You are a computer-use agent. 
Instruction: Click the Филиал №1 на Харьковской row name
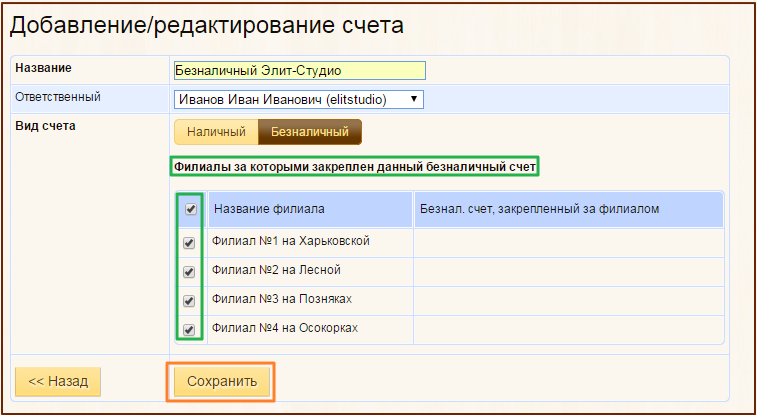pos(291,241)
